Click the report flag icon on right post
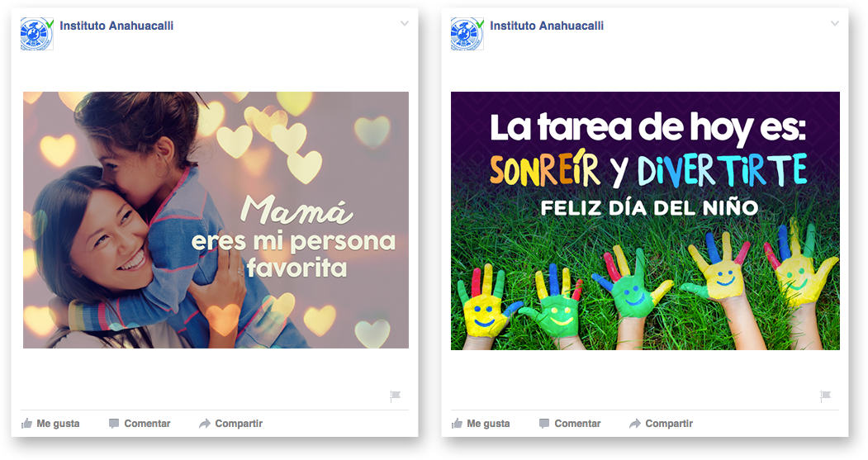Image resolution: width=868 pixels, height=460 pixels. (x=825, y=396)
